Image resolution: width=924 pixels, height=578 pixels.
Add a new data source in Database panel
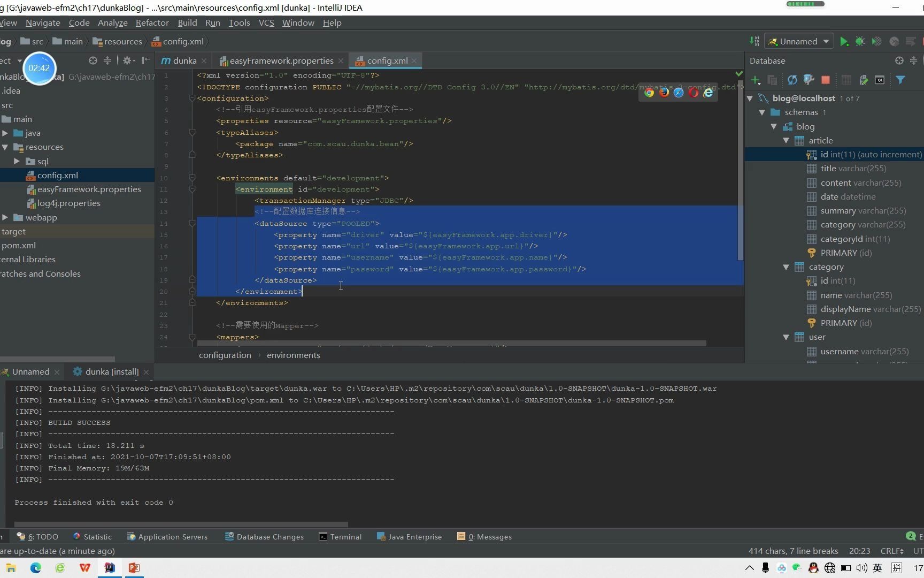tap(756, 80)
